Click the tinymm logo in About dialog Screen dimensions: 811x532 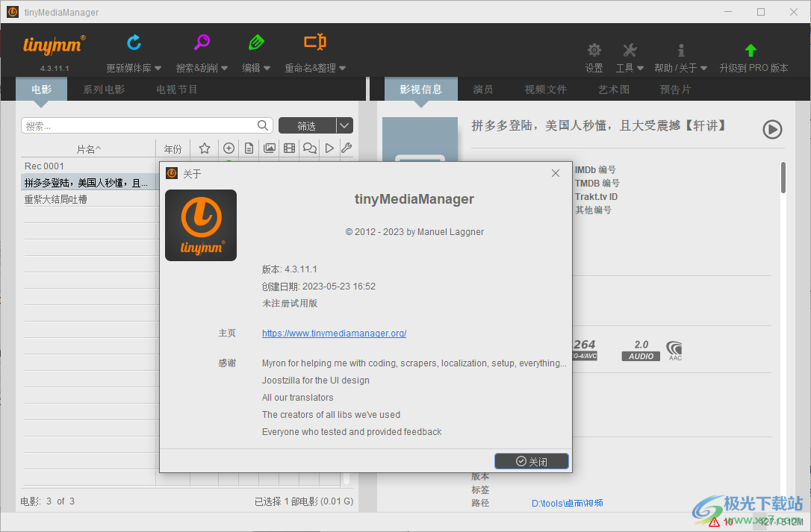201,225
